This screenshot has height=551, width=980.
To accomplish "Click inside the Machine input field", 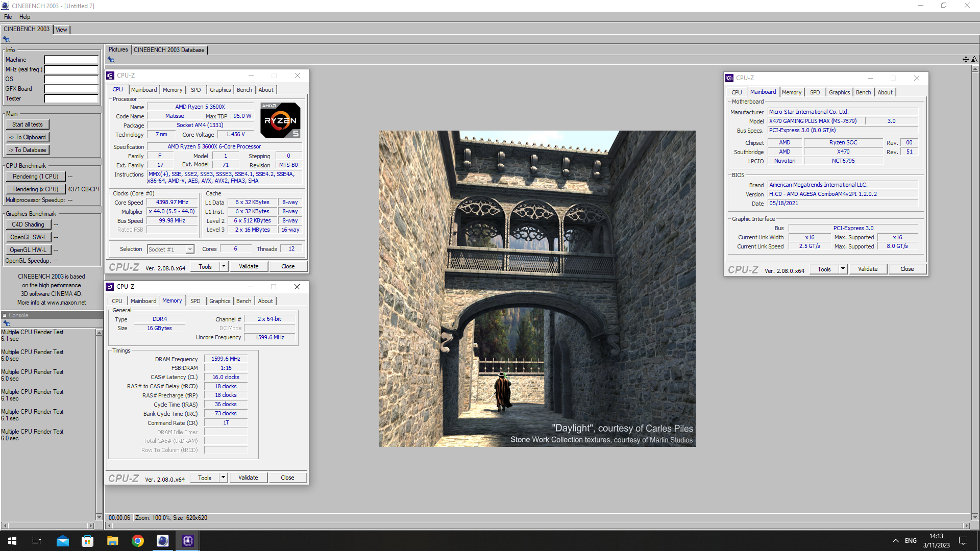I will tap(71, 60).
